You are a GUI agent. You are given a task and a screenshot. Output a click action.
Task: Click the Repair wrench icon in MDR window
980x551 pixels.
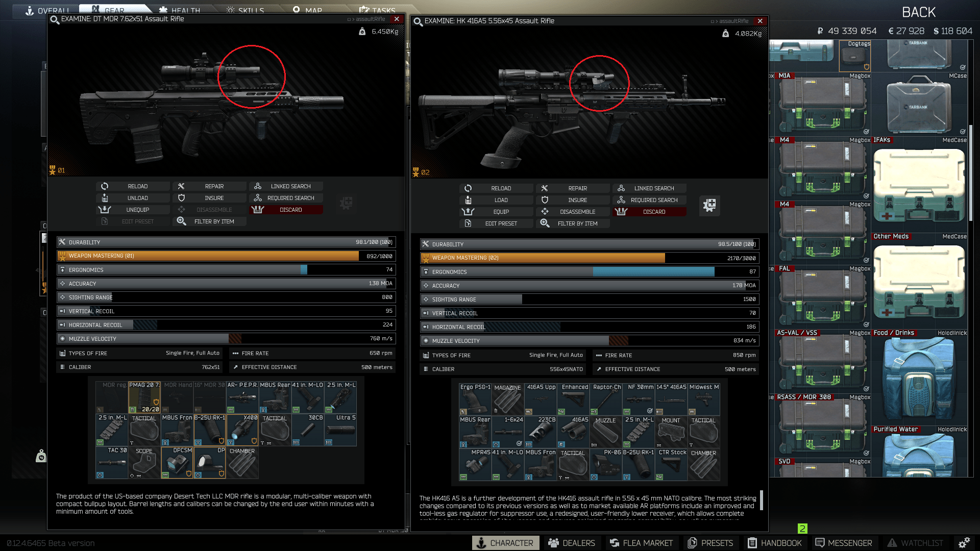coord(181,186)
